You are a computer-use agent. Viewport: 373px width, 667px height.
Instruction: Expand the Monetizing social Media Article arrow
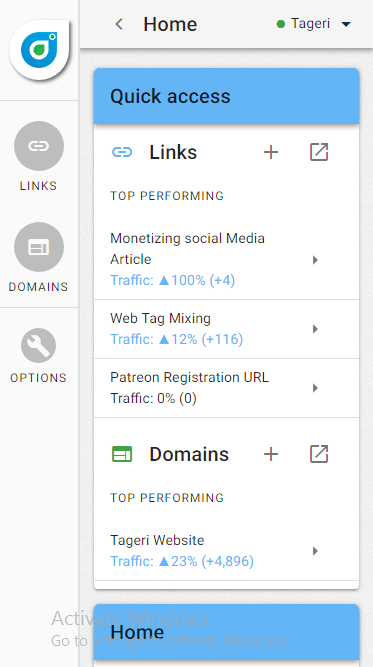315,260
